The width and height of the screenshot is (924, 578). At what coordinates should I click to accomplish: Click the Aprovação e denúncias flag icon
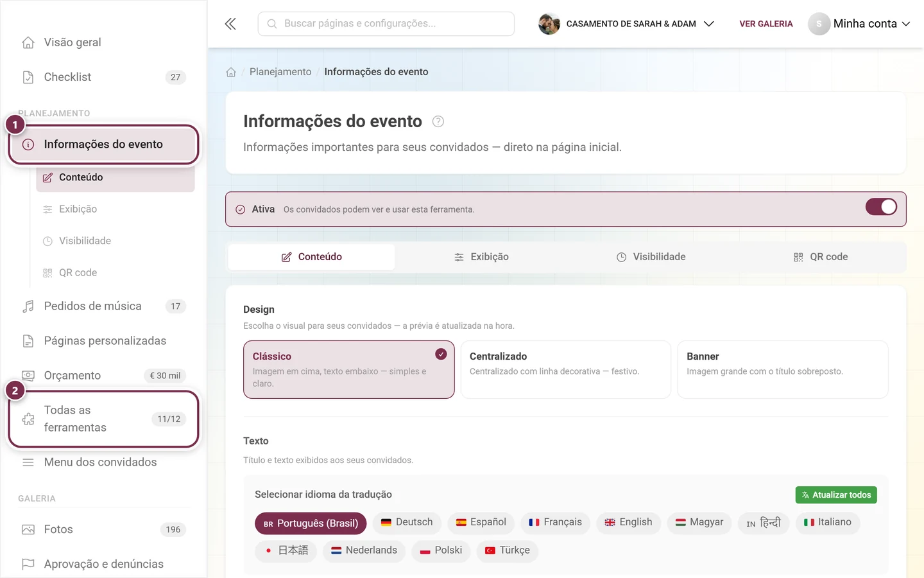point(28,564)
